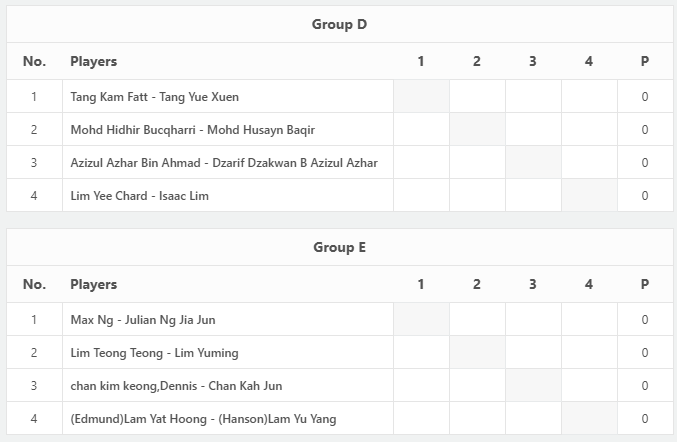Screen dimensions: 677x442
Task: Select Mohd Hidhir Bucqharri - Mohd Husayn Baqir
Action: (x=193, y=130)
